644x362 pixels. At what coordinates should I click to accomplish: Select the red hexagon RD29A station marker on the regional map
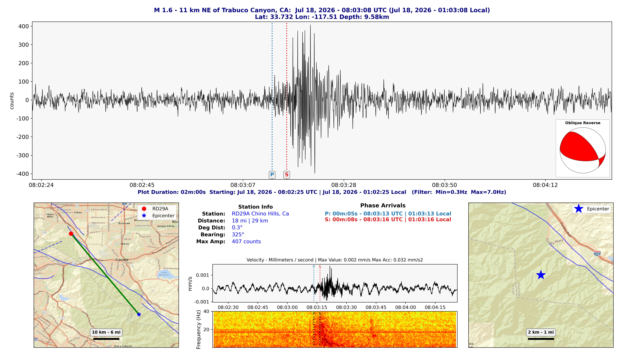71,234
